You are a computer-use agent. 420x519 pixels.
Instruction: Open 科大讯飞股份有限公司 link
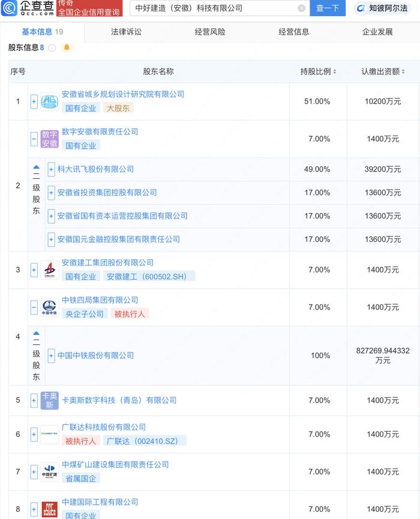pos(95,169)
